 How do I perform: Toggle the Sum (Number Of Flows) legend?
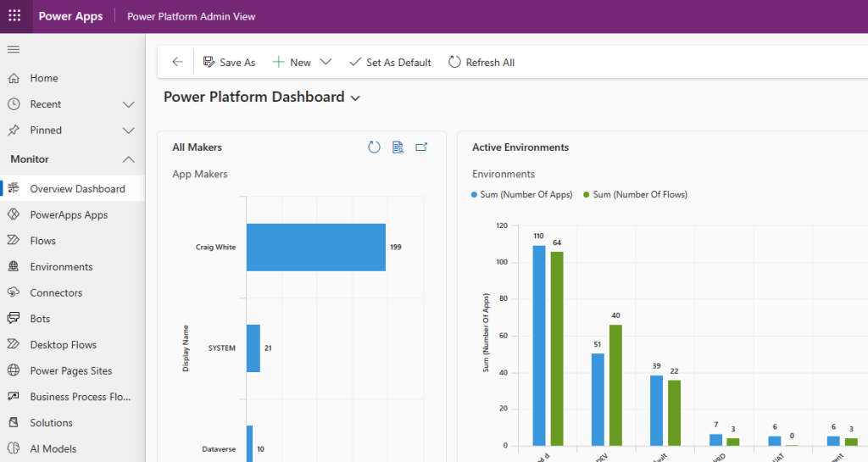636,195
